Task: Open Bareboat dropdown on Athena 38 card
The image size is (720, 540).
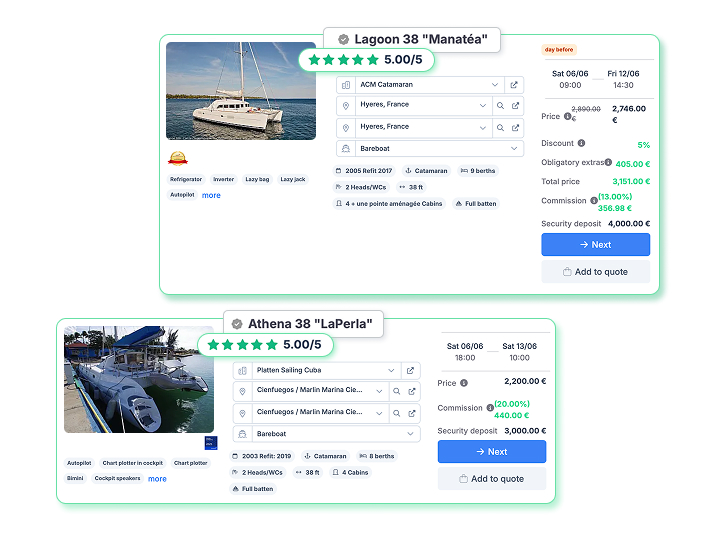Action: click(410, 434)
